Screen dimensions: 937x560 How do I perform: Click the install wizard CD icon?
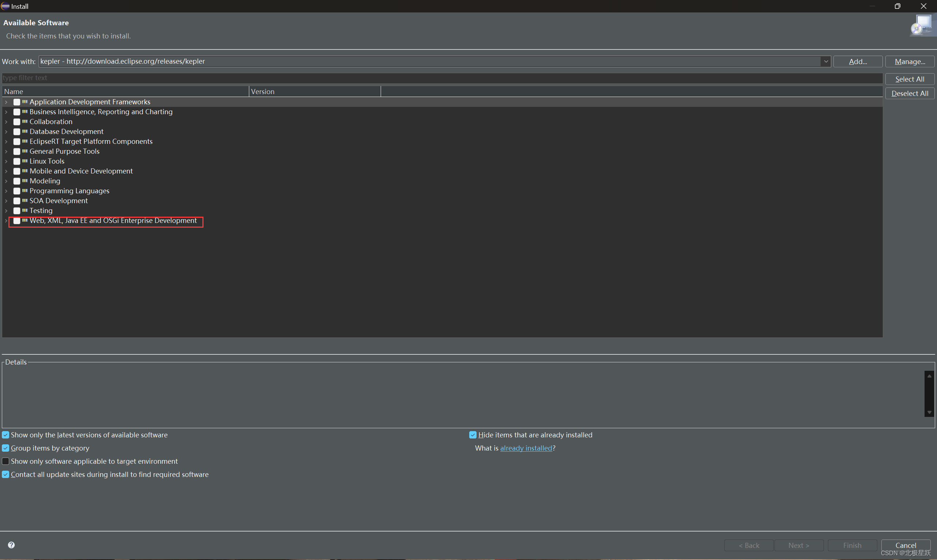click(922, 25)
